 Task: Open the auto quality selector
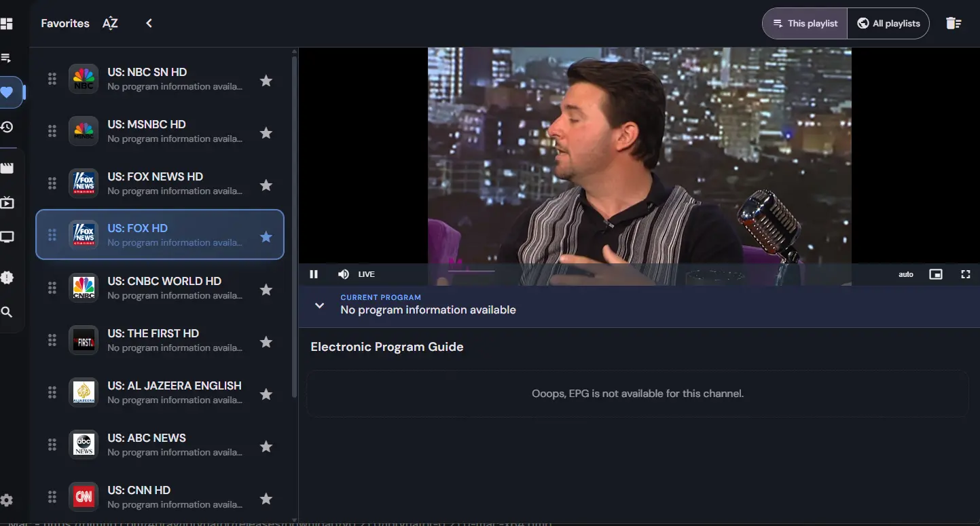coord(906,274)
